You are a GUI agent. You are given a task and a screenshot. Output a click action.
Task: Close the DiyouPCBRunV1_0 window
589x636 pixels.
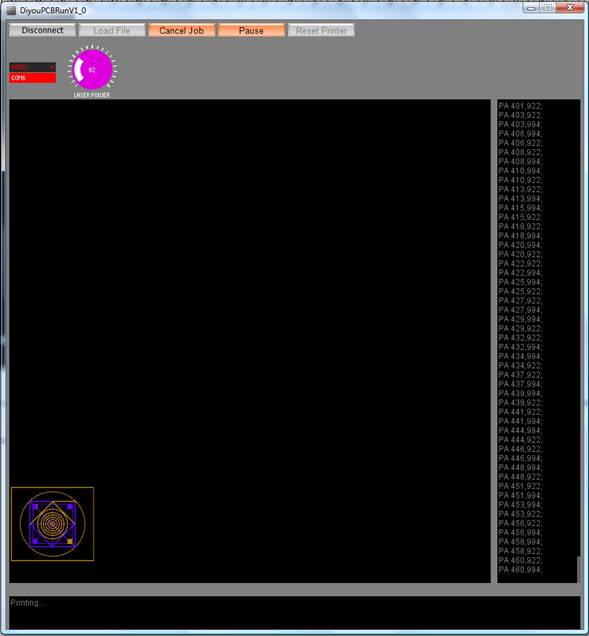click(570, 8)
